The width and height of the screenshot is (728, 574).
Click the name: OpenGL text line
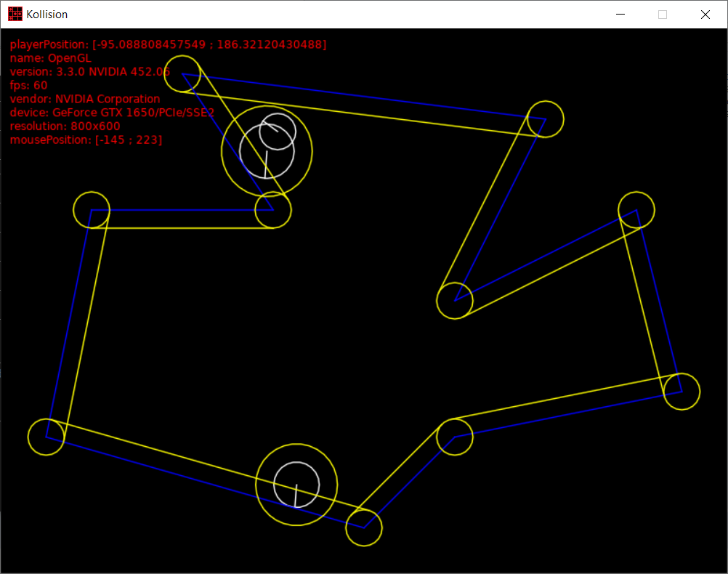click(x=50, y=58)
